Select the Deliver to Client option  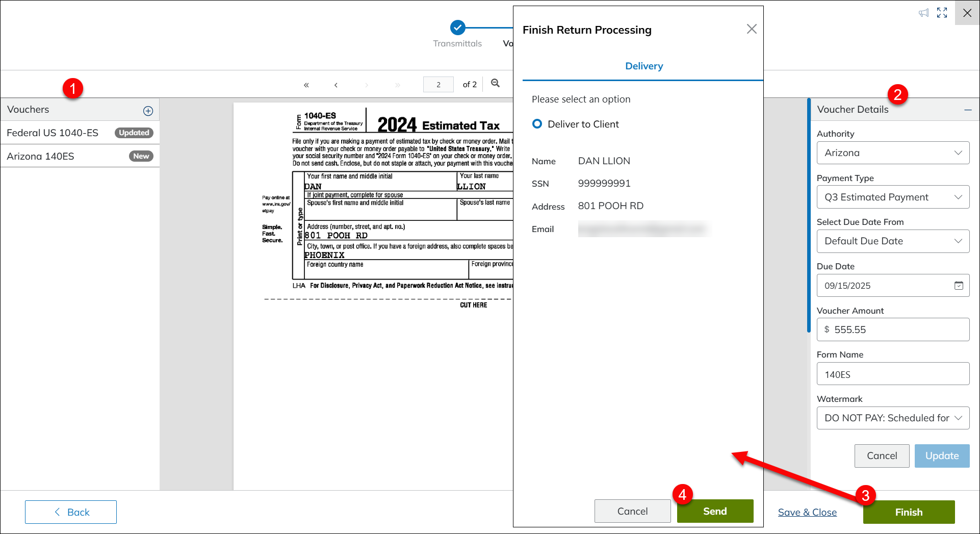[537, 124]
